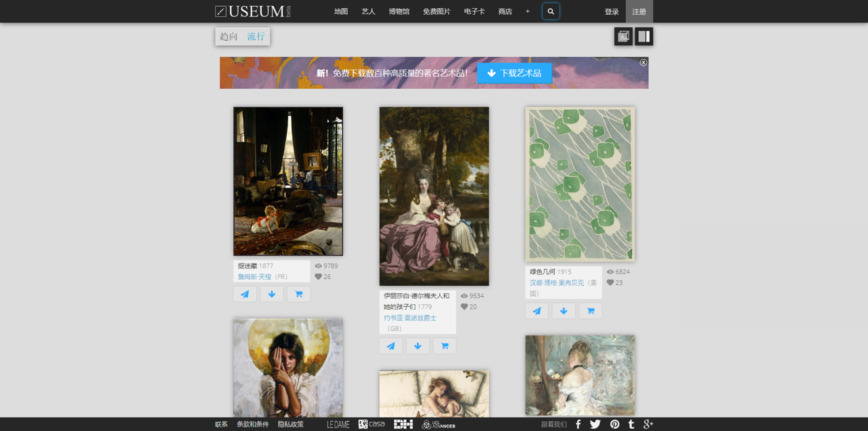The image size is (868, 431).
Task: Open the 商店 menu item
Action: [505, 12]
